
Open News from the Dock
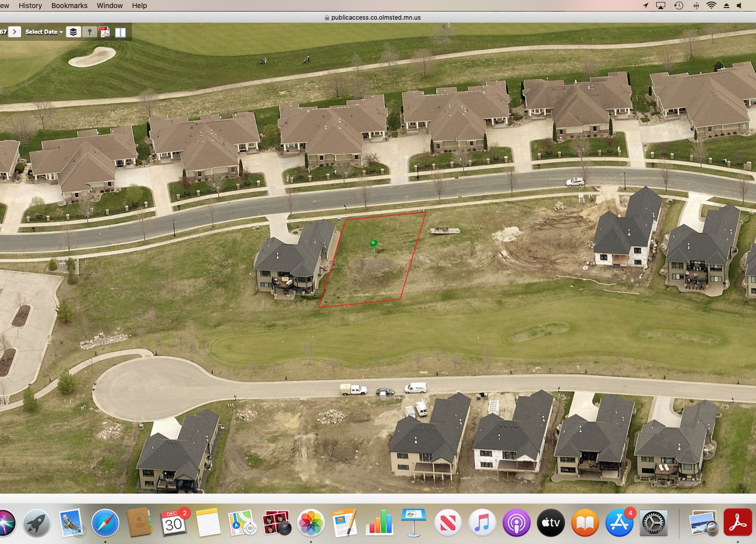pos(448,523)
